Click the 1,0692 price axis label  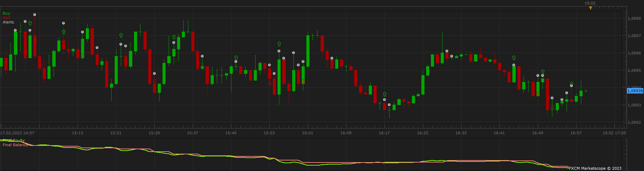pyautogui.click(x=634, y=122)
